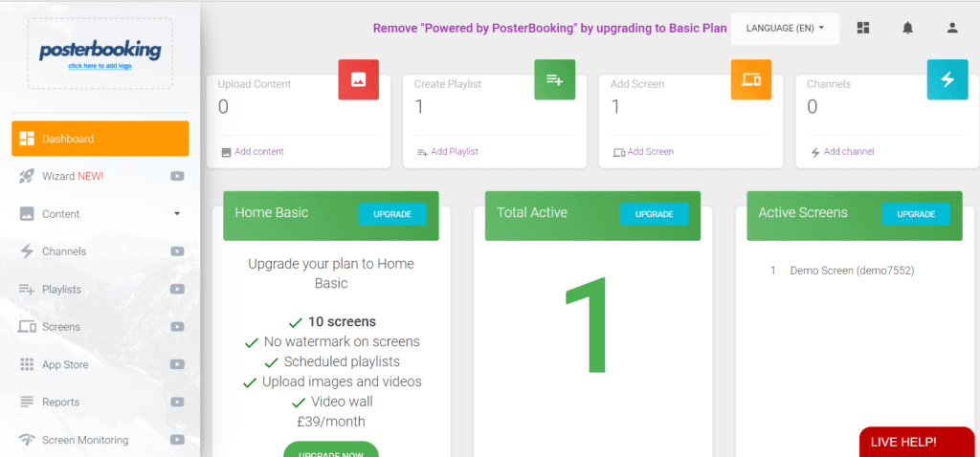980x457 pixels.
Task: Play the Wizard tutorial video icon
Action: [177, 176]
